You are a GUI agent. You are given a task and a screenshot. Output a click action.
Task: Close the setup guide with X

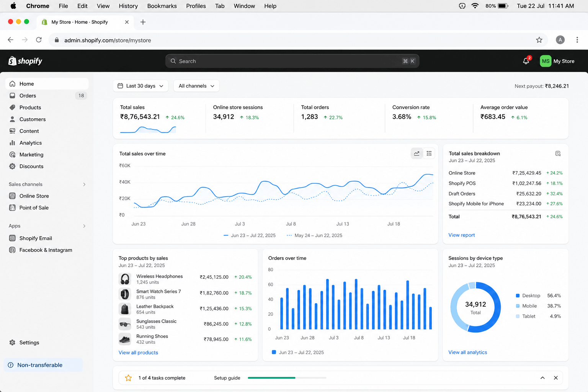(x=556, y=378)
